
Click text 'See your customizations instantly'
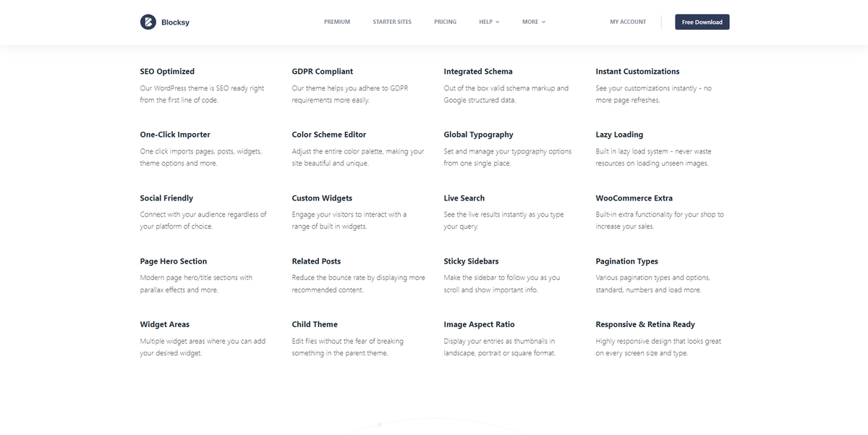coord(647,88)
